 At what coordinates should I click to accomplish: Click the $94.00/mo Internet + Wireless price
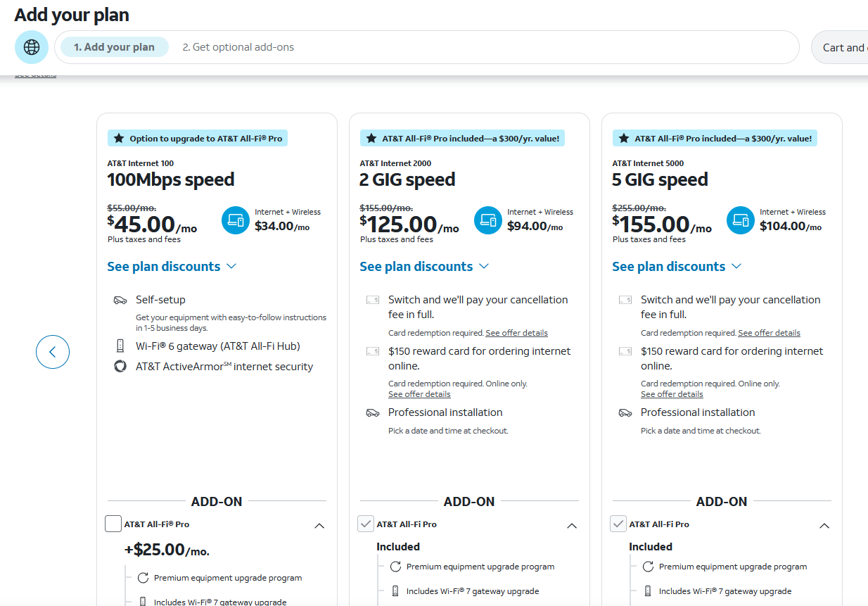point(535,227)
